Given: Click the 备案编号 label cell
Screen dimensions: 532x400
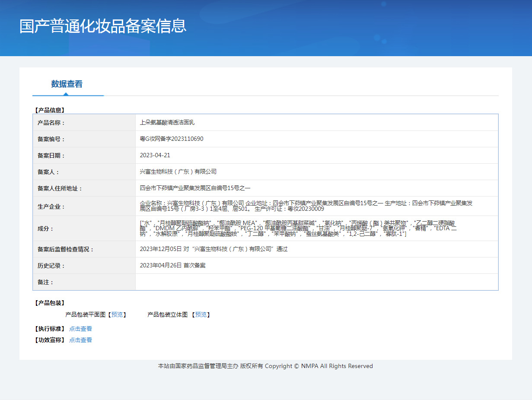Looking at the screenshot, I should coord(84,139).
